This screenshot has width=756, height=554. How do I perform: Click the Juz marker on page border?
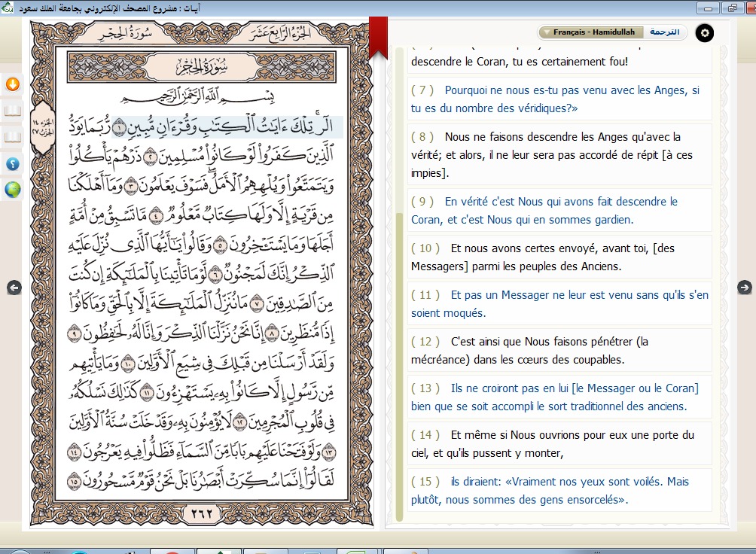(43, 126)
